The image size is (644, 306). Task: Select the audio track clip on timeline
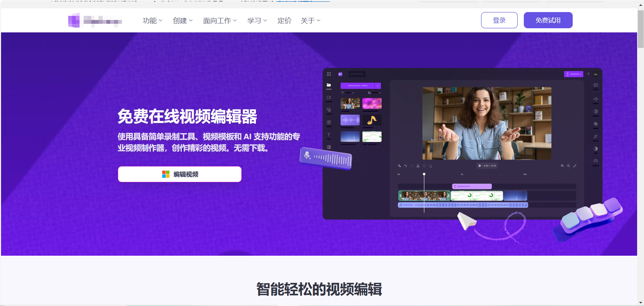pos(463,205)
